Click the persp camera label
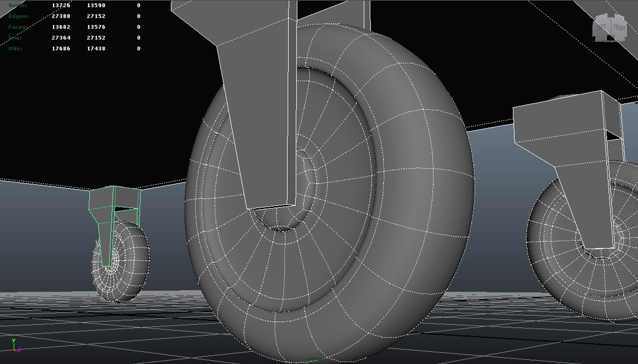 coord(316,359)
